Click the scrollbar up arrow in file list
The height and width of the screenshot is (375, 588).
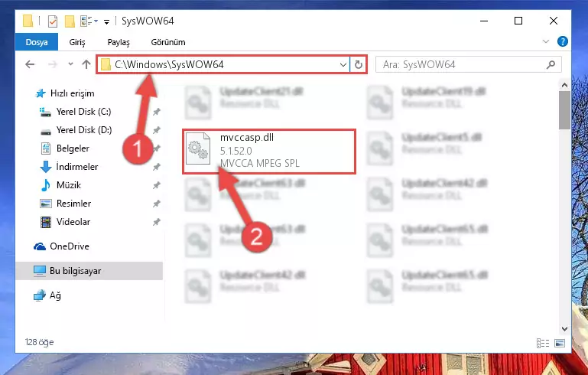564,85
